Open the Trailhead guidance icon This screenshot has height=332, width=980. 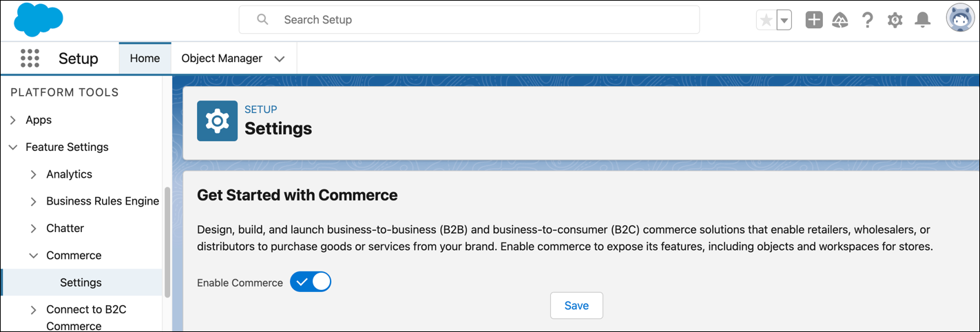tap(840, 20)
